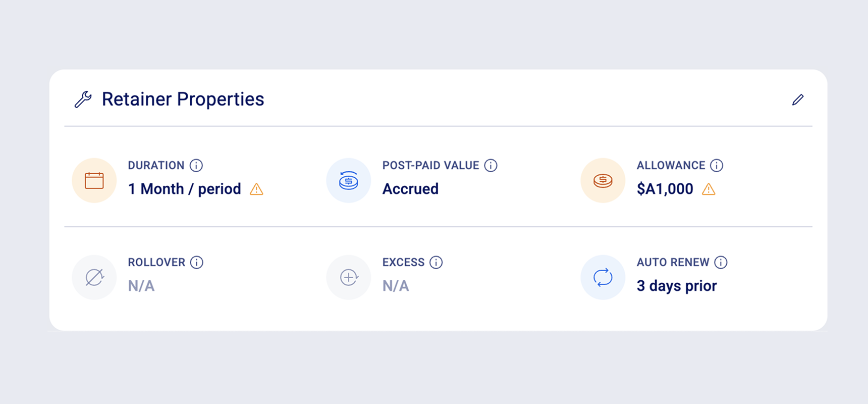868x404 pixels.
Task: Click the grey Excess plus icon
Action: (349, 277)
